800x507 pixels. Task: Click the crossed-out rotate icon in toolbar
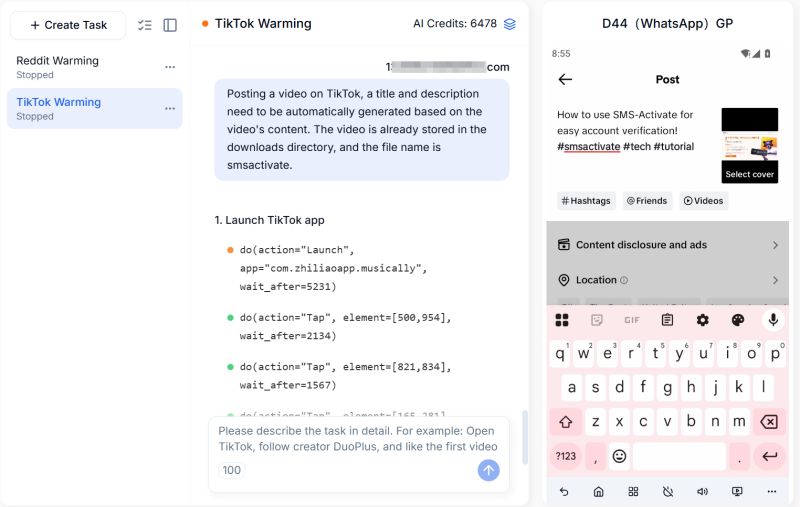(668, 492)
